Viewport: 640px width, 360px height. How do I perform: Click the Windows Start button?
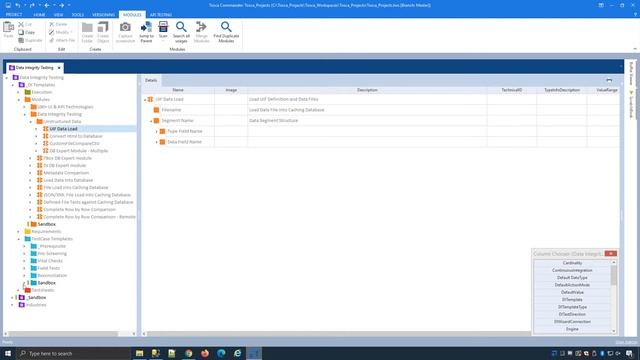[8, 353]
